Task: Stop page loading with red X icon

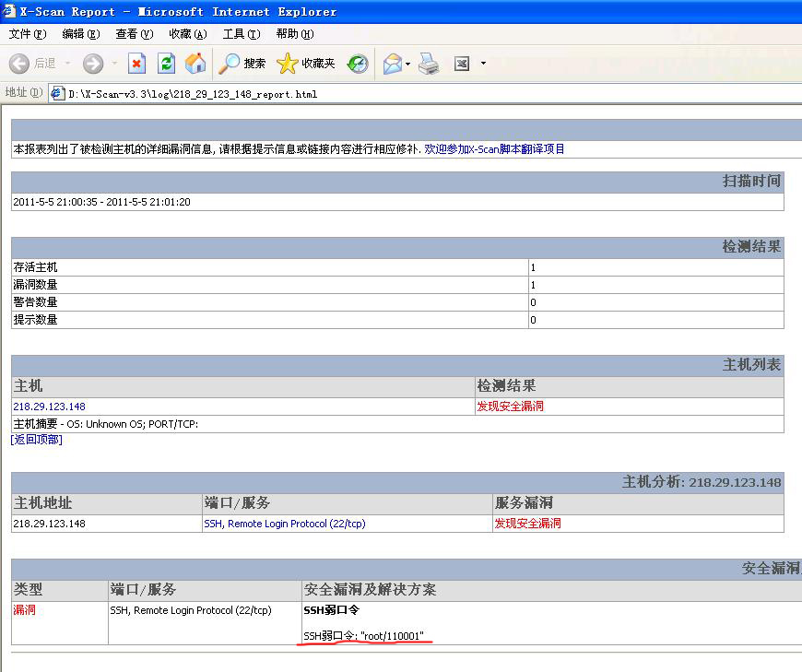Action: [x=136, y=64]
